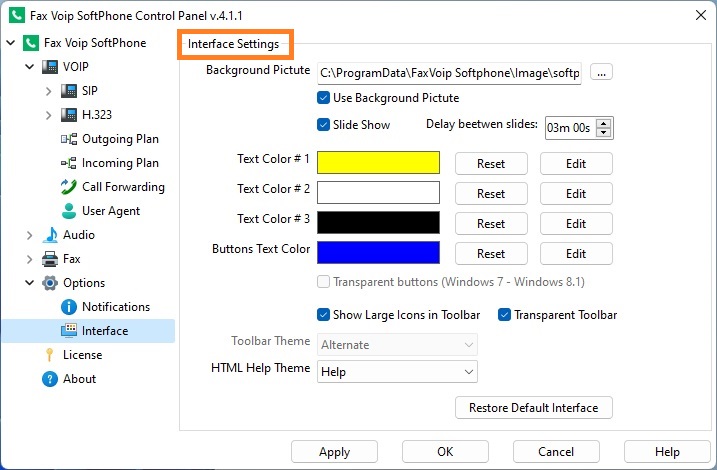Click the Audio music note icon
The height and width of the screenshot is (470, 717).
pos(50,235)
